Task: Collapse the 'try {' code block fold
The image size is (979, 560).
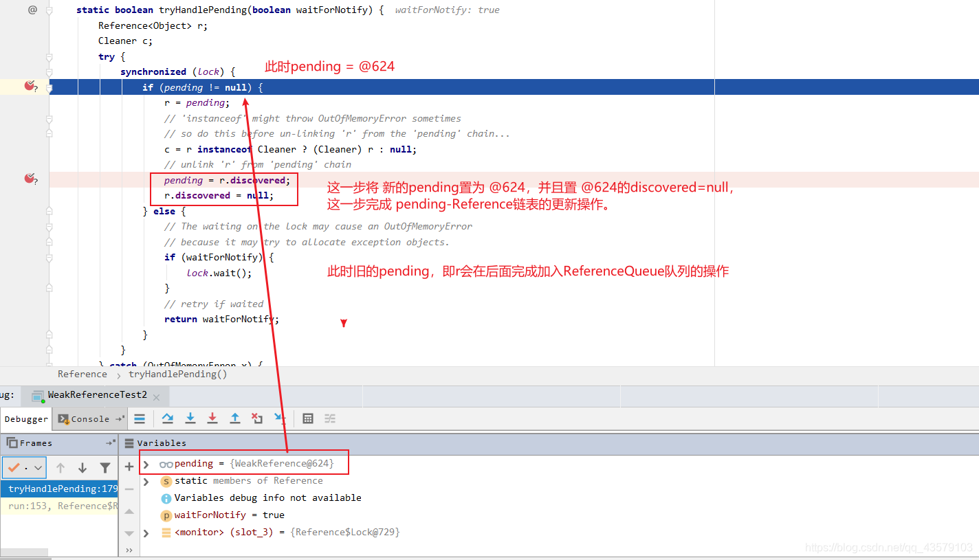Action: 49,56
